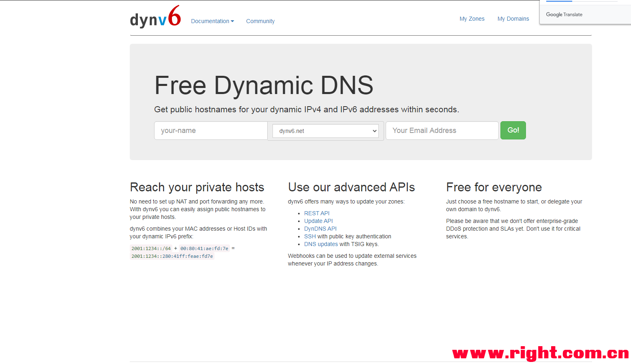Open the Documentation dropdown menu
Image resolution: width=631 pixels, height=364 pixels.
pos(212,21)
